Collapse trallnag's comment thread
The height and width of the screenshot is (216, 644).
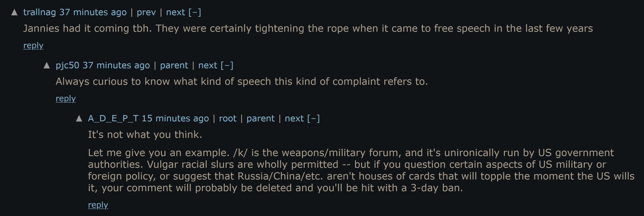click(195, 12)
